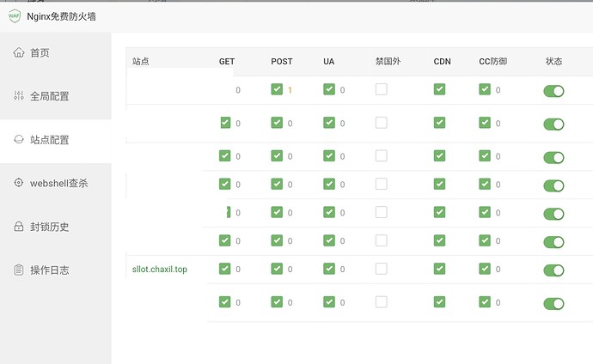Screen dimensions: 593x364
Task: Enable 禁国外 checkbox in the first row
Action: (381, 89)
